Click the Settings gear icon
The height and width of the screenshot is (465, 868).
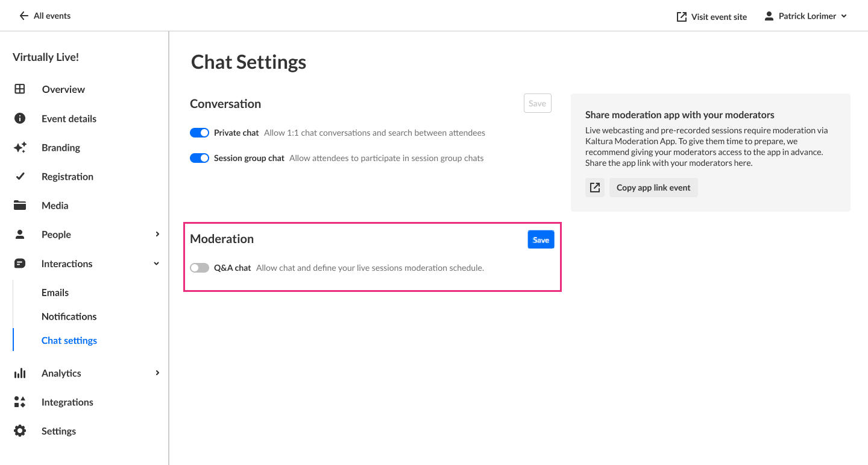pyautogui.click(x=20, y=431)
